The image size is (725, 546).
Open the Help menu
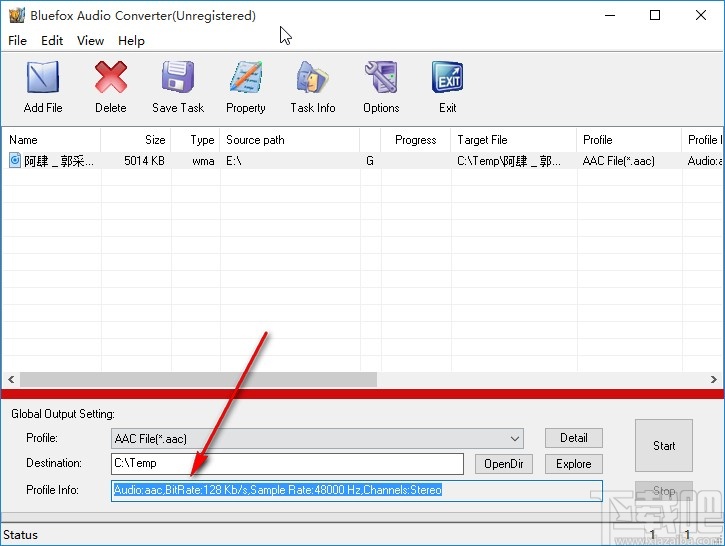131,41
